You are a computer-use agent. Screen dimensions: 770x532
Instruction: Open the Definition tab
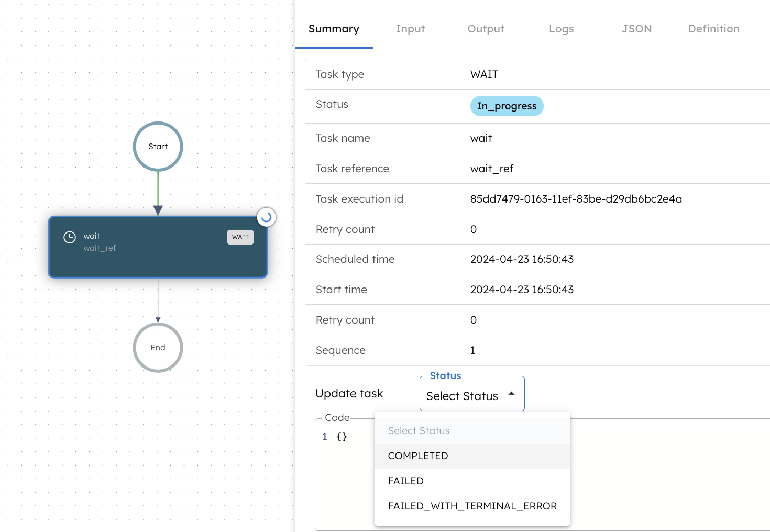tap(713, 29)
